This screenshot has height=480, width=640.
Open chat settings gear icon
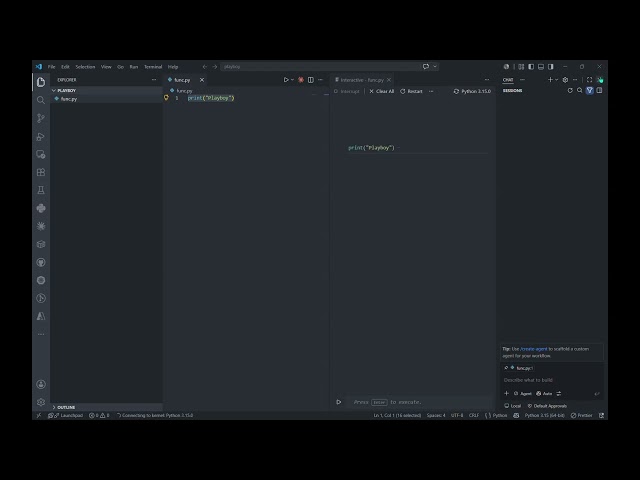point(565,80)
